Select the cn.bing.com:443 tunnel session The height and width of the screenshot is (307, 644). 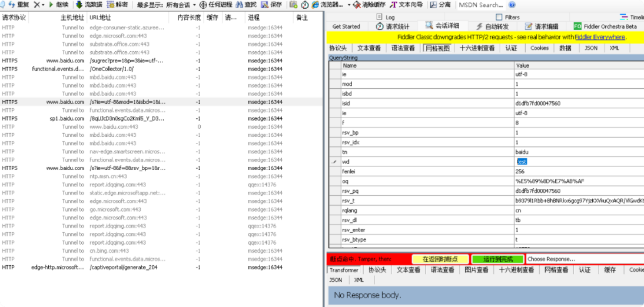coord(161,251)
